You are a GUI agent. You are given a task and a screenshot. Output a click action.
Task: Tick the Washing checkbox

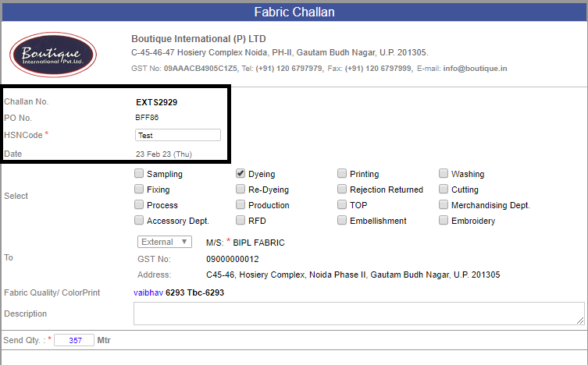(444, 173)
